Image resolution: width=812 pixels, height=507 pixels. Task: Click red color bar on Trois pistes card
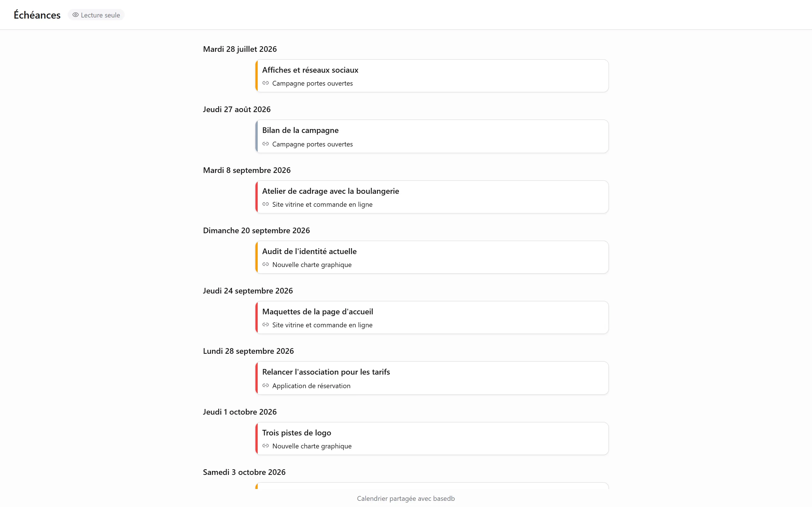[x=257, y=439]
